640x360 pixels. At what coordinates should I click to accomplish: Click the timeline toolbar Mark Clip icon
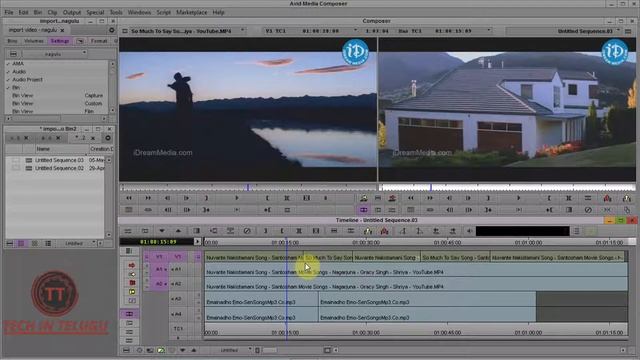pyautogui.click(x=299, y=231)
